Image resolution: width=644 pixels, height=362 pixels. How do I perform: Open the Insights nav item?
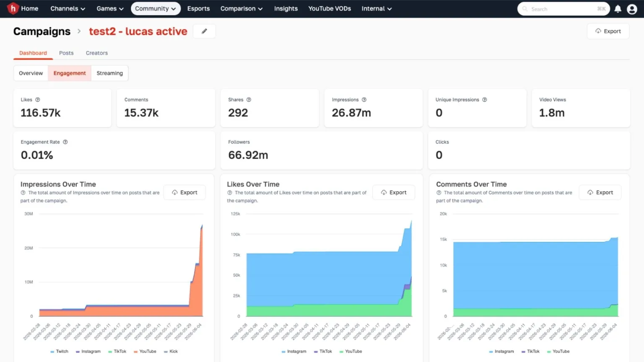click(286, 8)
